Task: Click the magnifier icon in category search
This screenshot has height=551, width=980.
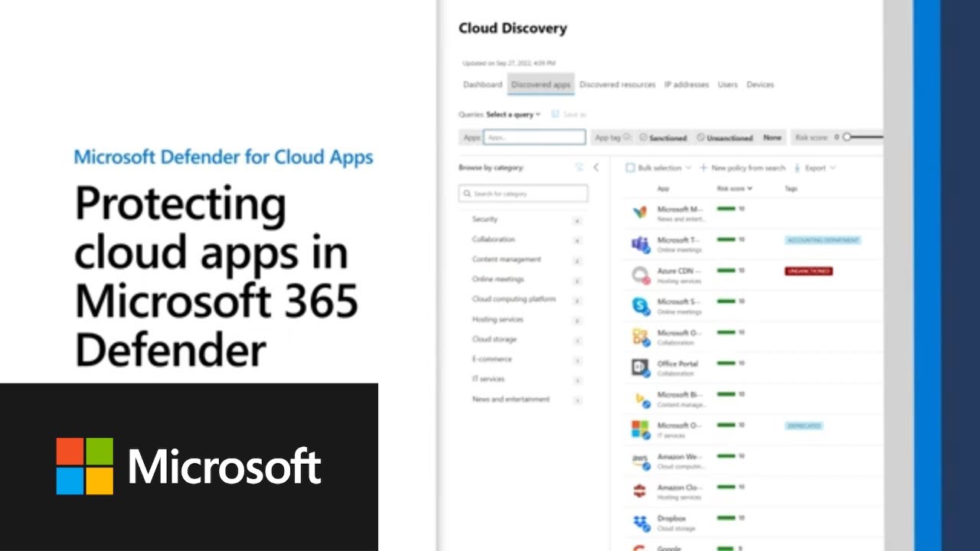Action: [x=467, y=194]
